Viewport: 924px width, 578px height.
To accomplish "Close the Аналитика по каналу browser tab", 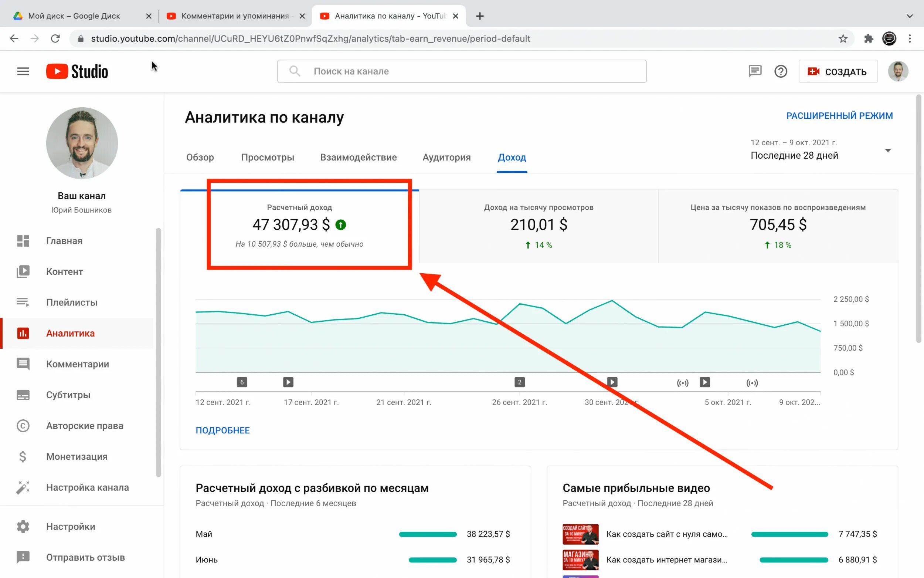I will coord(455,16).
